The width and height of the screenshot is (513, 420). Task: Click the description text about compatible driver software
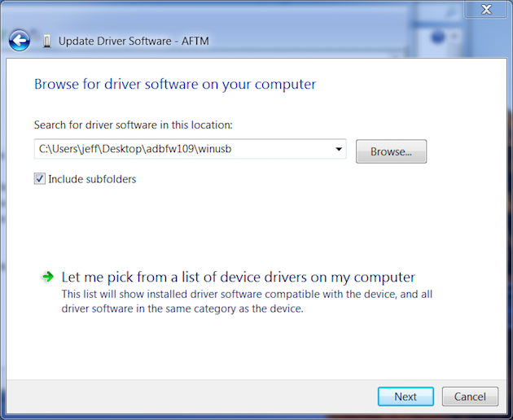coord(247,301)
